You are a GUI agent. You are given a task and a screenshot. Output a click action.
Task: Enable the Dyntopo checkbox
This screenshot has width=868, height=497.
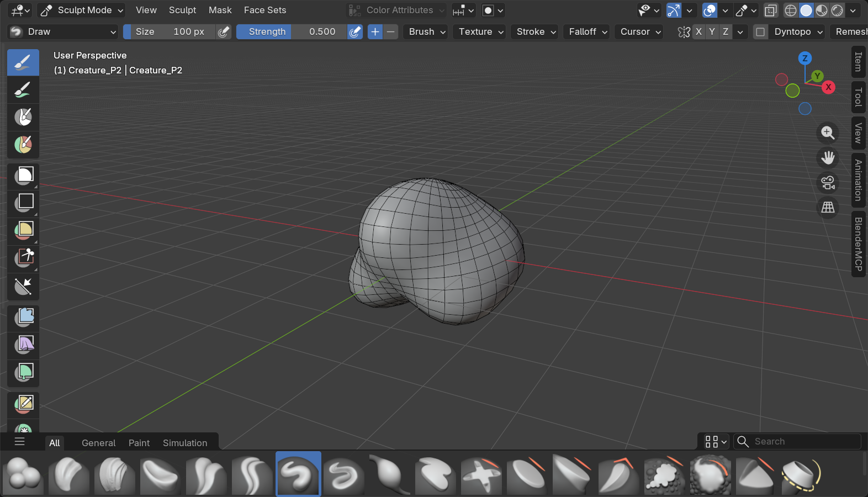(760, 32)
